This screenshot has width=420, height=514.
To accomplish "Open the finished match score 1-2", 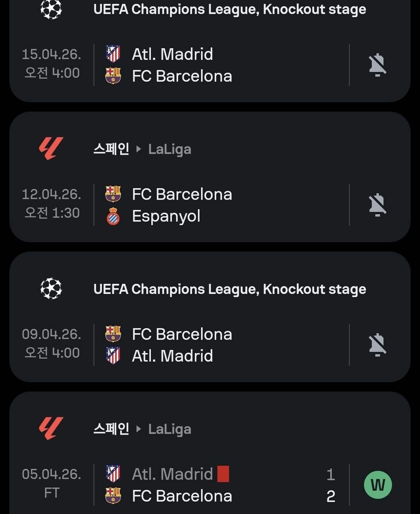I will click(x=331, y=485).
